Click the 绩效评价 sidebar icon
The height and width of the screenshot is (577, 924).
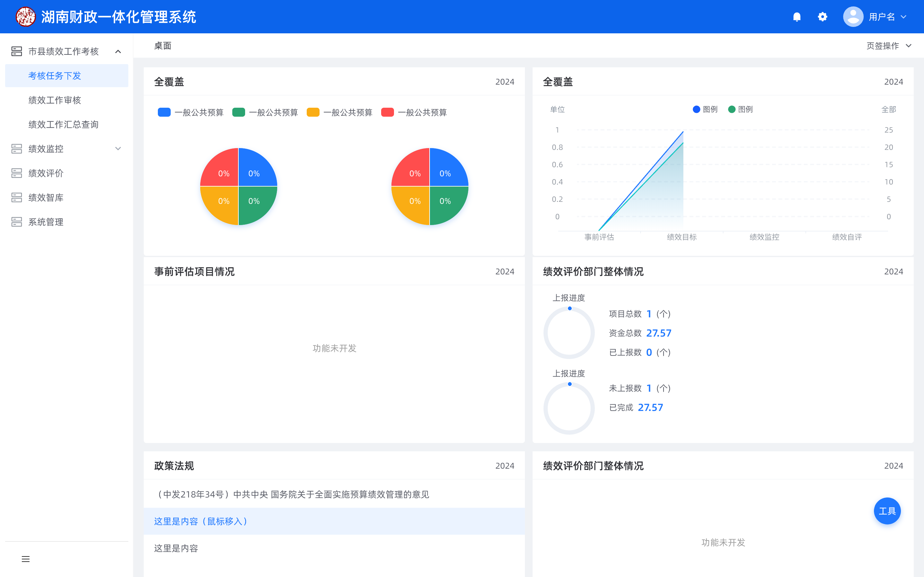pyautogui.click(x=16, y=173)
